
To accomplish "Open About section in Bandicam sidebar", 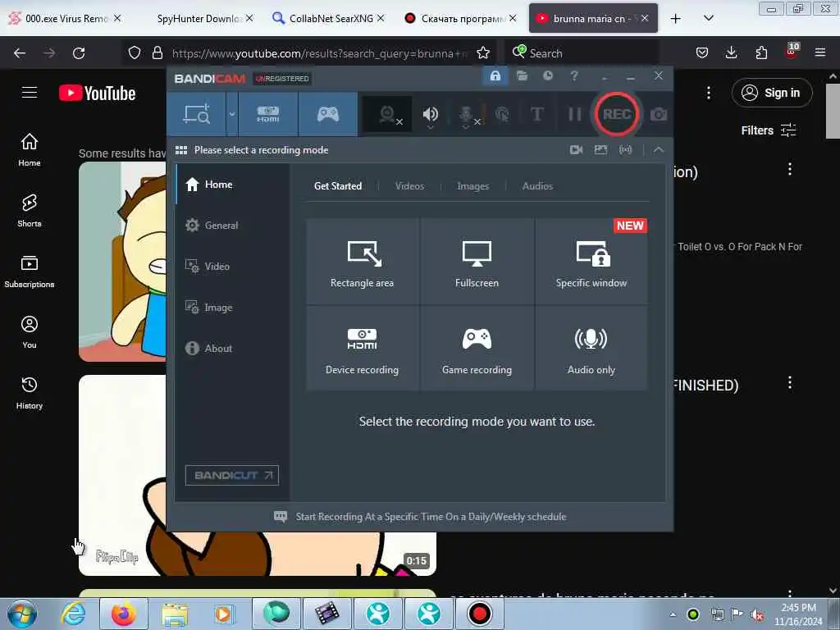I will coord(232,348).
